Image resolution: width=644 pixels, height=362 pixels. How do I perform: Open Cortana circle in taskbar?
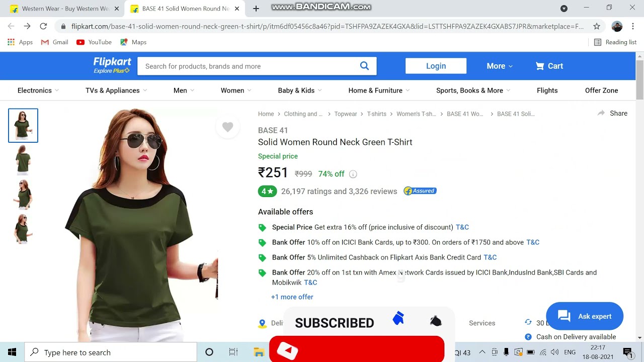(209, 352)
